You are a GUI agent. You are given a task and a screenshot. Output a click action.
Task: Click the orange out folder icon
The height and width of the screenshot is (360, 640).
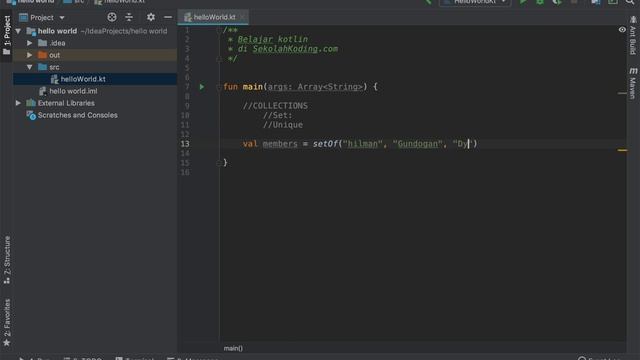[x=42, y=55]
